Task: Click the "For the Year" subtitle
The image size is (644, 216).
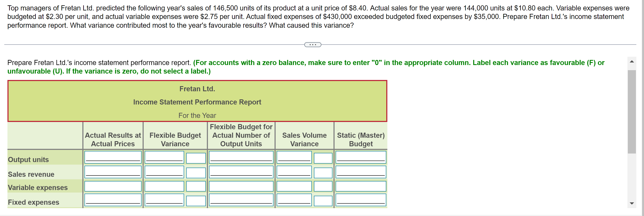Action: coord(197,115)
